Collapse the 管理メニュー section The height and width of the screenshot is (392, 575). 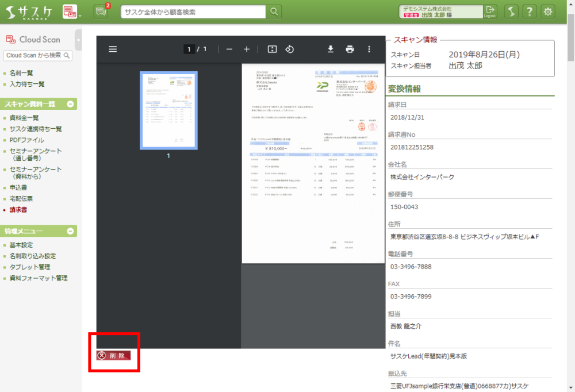pyautogui.click(x=70, y=231)
